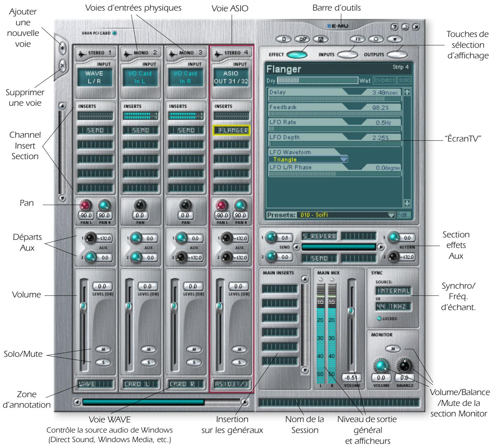The height and width of the screenshot is (448, 492).
Task: Click the LFO Rate parameter slider
Action: [335, 129]
